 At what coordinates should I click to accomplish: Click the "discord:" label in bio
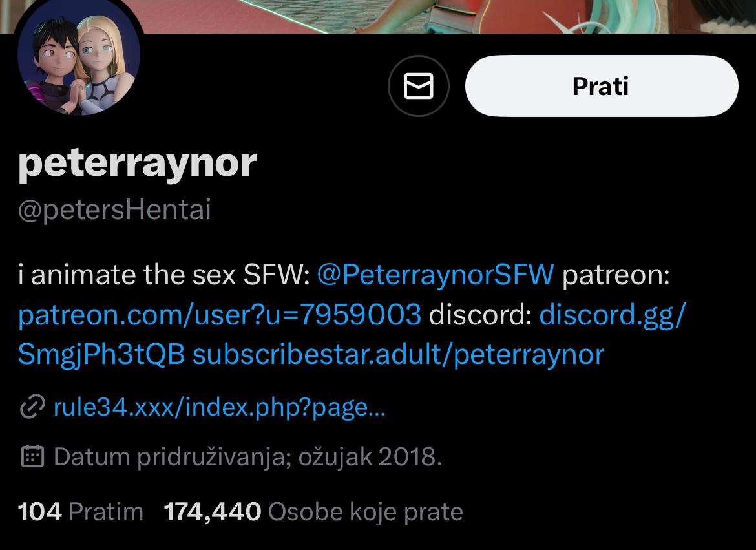coord(479,315)
